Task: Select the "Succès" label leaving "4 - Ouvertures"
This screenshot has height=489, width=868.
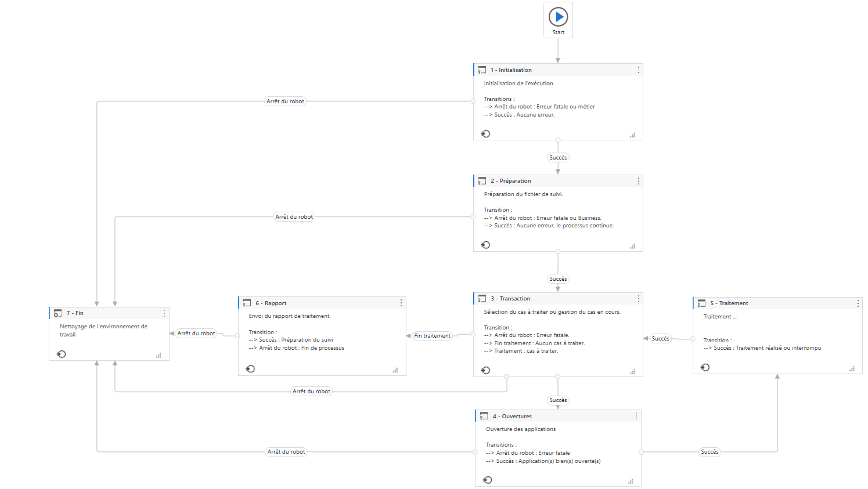Action: coord(709,452)
